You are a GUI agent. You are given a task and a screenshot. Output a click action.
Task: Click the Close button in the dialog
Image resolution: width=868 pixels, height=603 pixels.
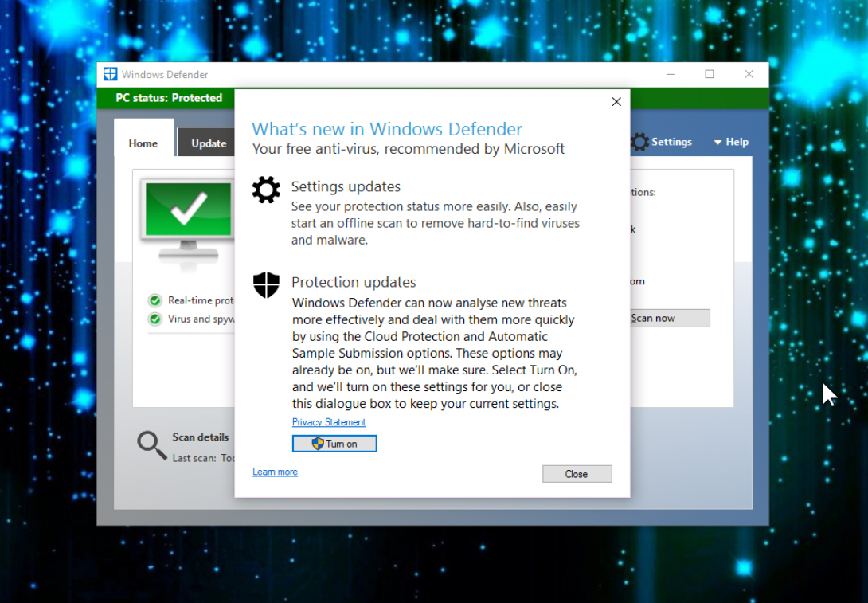point(577,474)
